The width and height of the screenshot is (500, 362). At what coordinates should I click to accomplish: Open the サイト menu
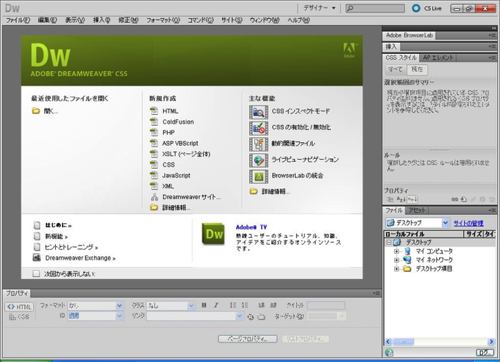tap(232, 20)
